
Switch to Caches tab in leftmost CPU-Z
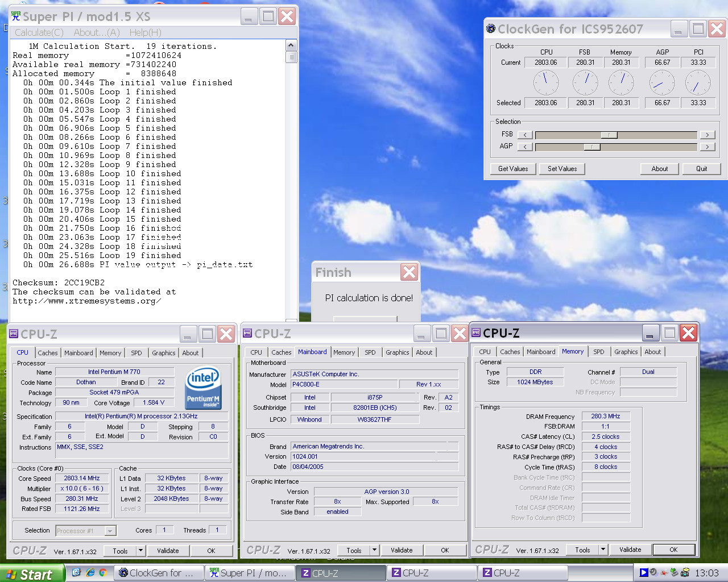pyautogui.click(x=48, y=353)
